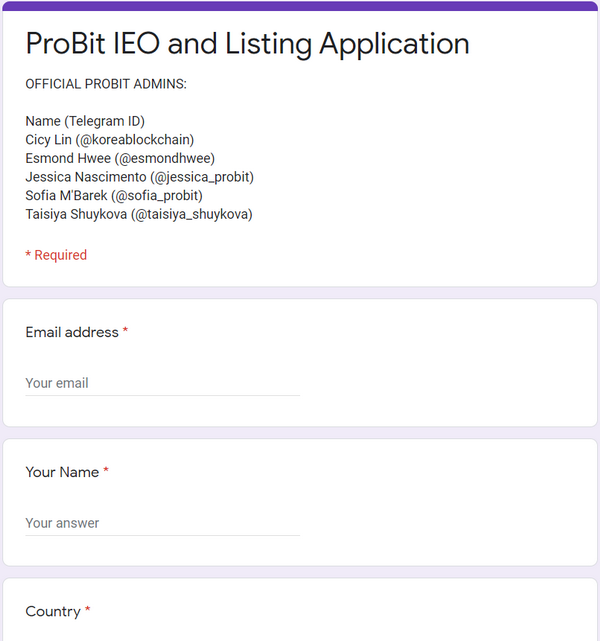
Task: Click the Cicy Lin @koreablockchain entry
Action: tap(110, 140)
